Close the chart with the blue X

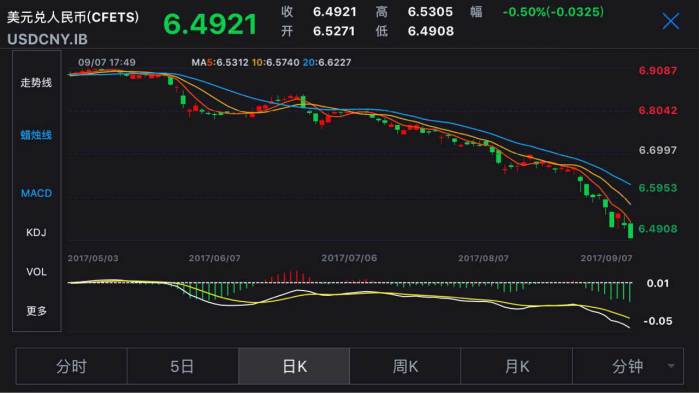671,21
